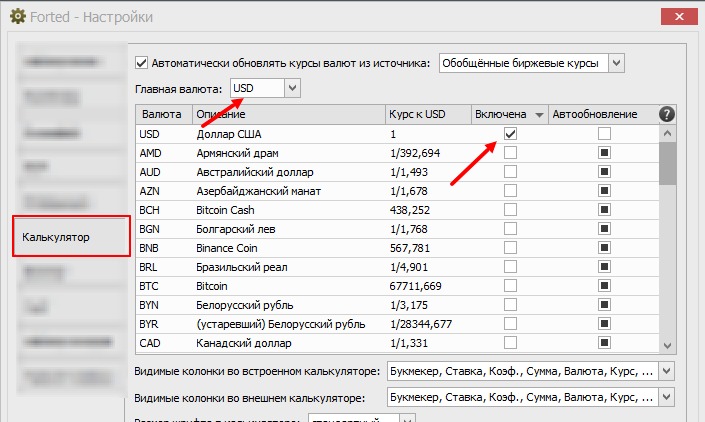Open the Включена column filter arrow
This screenshot has width=705, height=422.
tap(539, 115)
